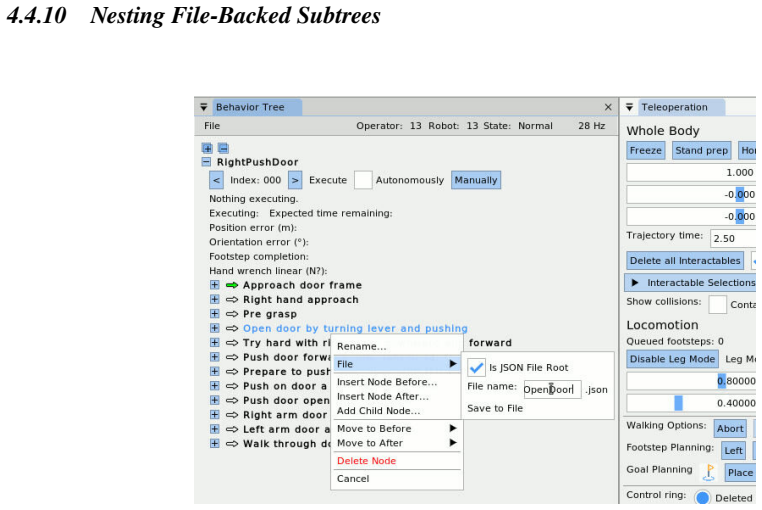The width and height of the screenshot is (762, 510).
Task: Click the blue Control ring circle icon
Action: [702, 497]
